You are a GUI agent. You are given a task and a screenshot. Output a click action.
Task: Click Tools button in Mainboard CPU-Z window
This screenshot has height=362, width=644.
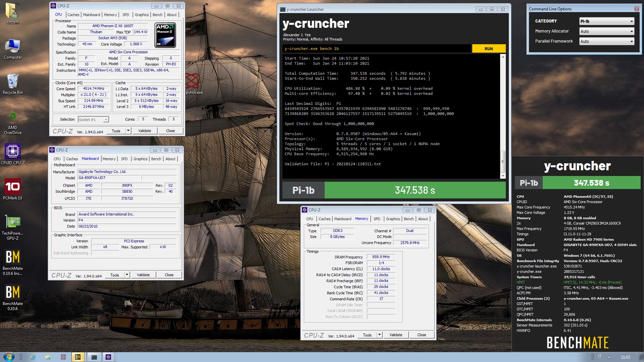coord(115,275)
